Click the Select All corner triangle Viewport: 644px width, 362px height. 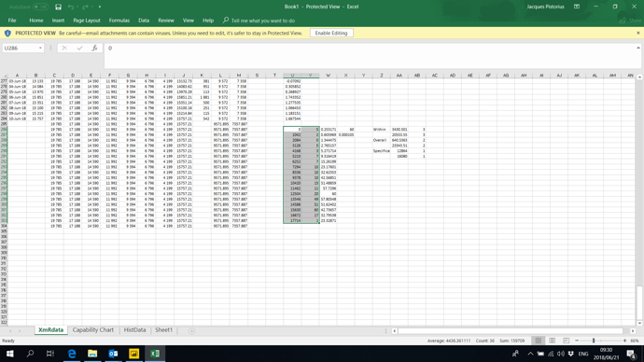(5, 76)
